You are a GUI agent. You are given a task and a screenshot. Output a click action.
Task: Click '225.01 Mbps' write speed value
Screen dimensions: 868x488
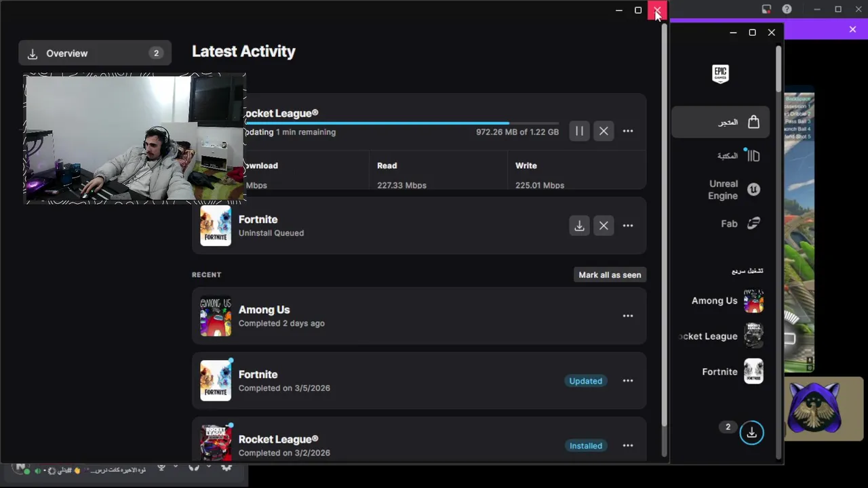click(x=540, y=185)
